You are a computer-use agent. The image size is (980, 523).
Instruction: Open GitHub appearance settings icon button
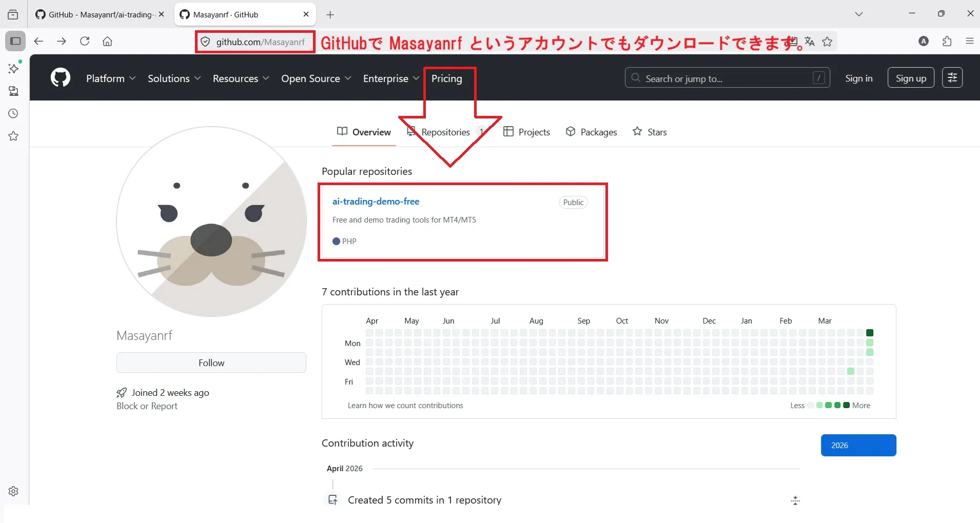click(952, 78)
